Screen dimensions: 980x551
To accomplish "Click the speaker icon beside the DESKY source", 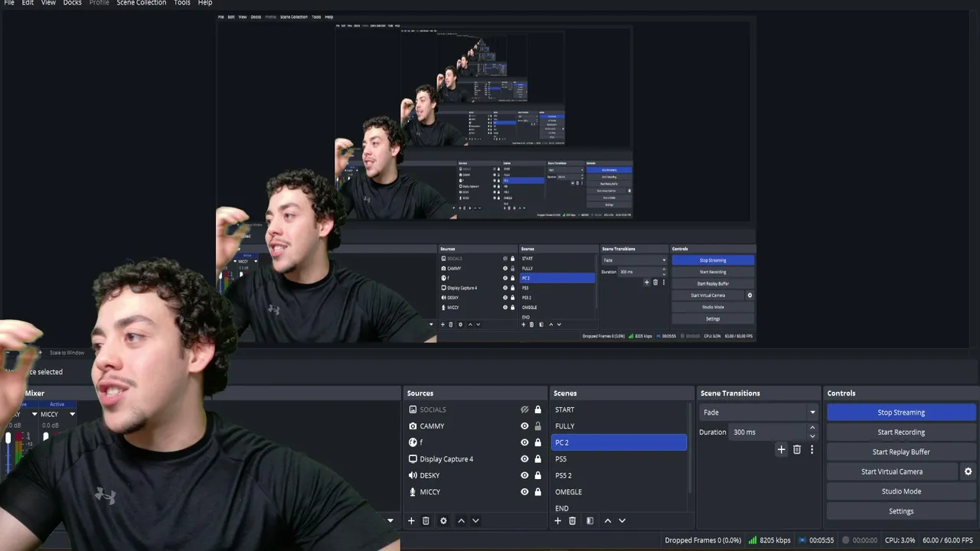I will 413,475.
